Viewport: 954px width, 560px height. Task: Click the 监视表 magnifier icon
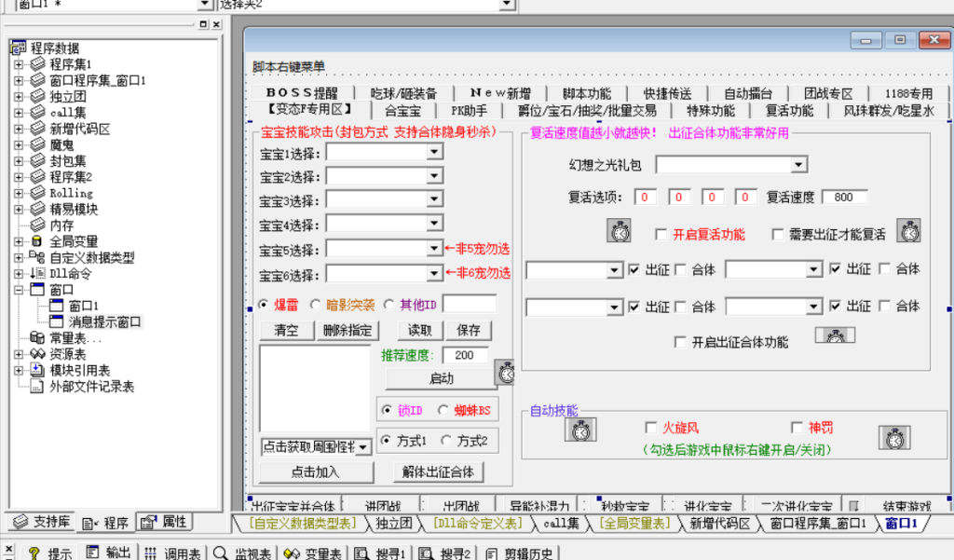tap(220, 553)
